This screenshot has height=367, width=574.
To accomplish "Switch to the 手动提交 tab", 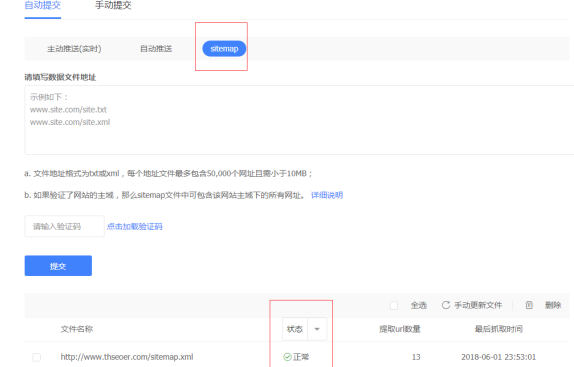I will click(x=113, y=5).
